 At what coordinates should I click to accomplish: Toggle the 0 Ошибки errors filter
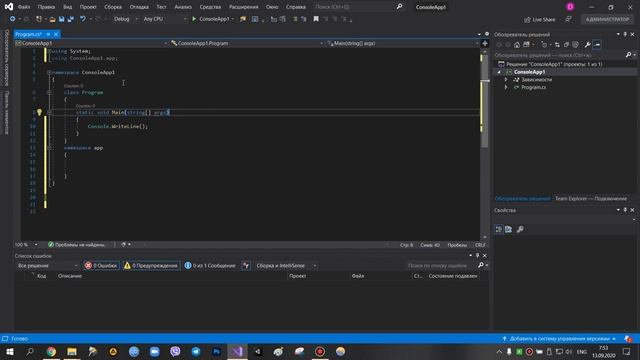coord(101,266)
